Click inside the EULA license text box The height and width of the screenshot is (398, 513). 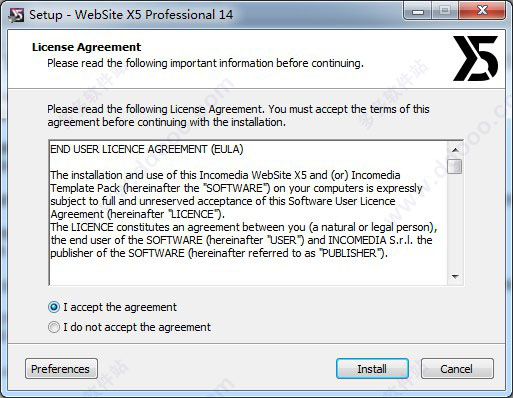[248, 213]
